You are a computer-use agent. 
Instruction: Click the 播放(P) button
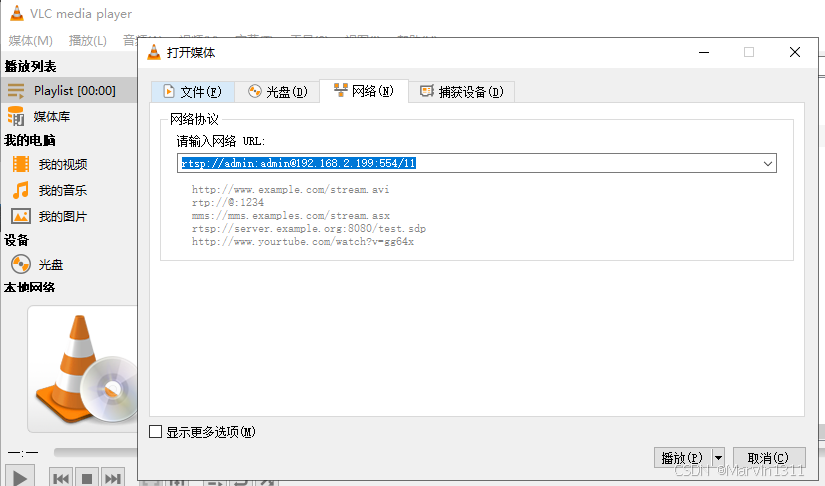[x=682, y=458]
